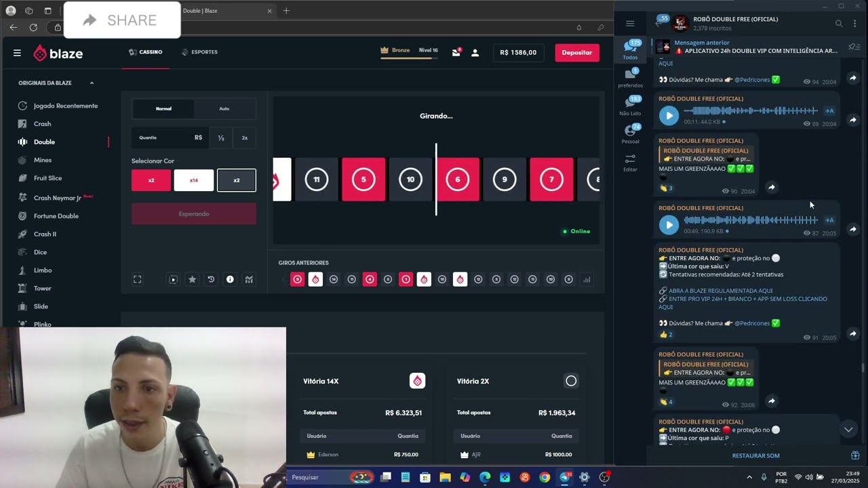
Task: Open the Não Lido chat folder
Action: pos(631,106)
